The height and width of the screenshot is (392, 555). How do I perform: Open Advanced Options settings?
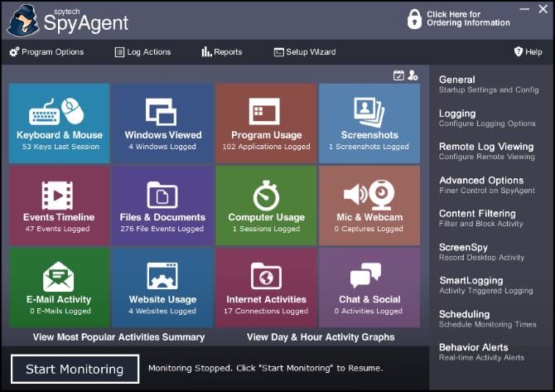(487, 185)
